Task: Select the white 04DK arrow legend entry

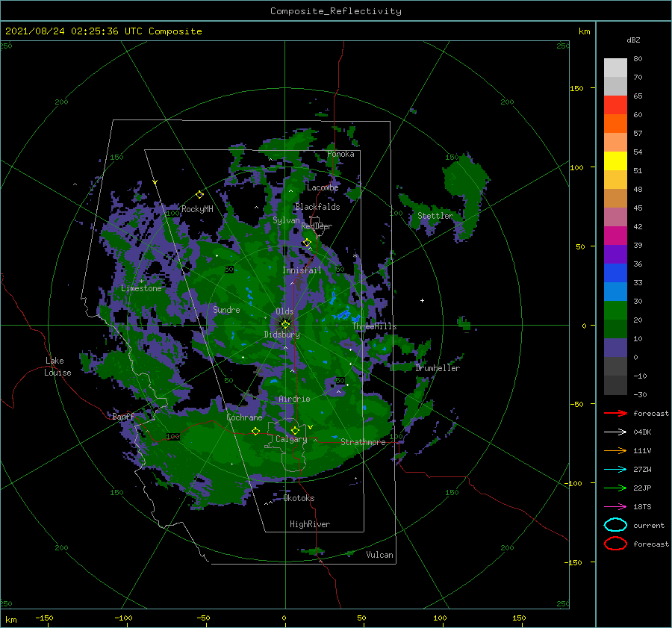Action: tap(615, 432)
